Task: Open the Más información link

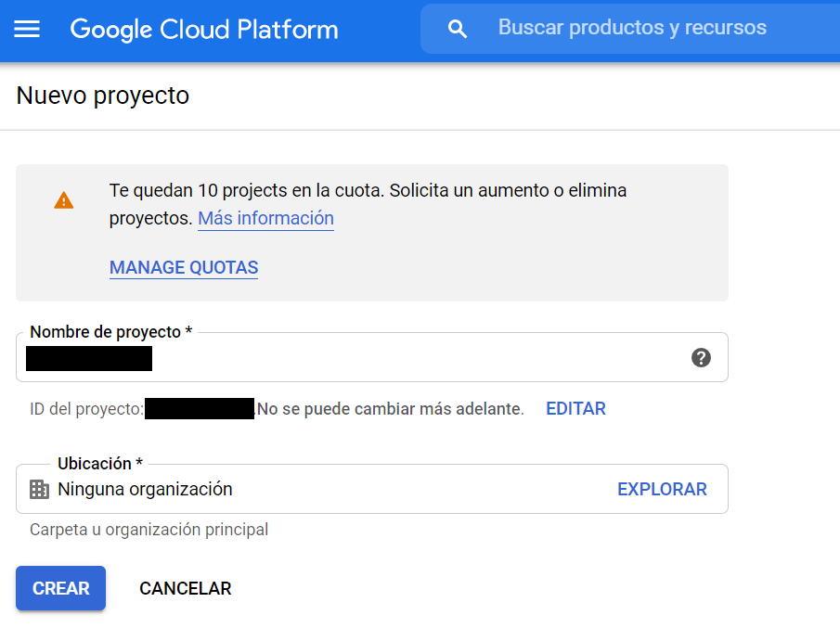Action: point(265,218)
